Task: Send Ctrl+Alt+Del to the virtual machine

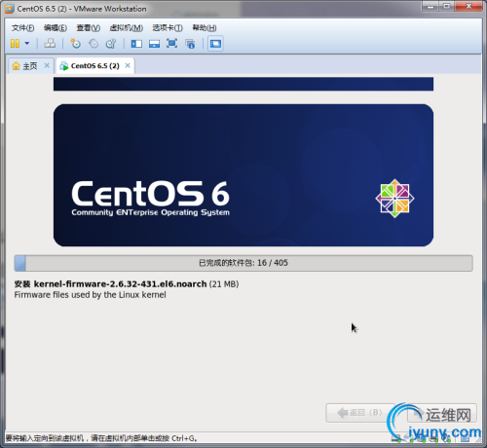Action: (50, 43)
